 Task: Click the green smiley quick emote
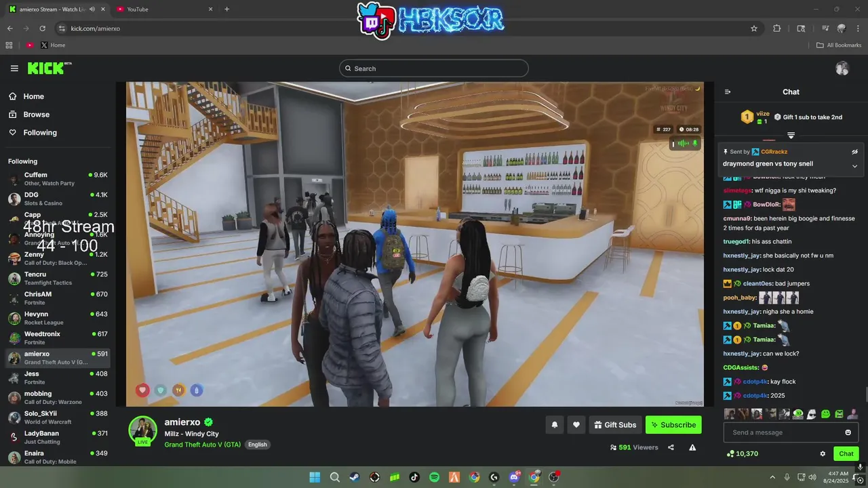825,414
